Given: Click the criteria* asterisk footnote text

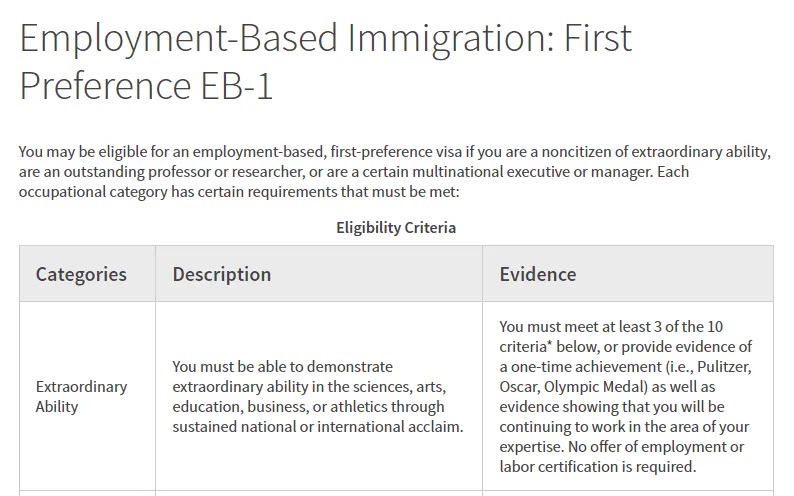Looking at the screenshot, I should click(x=525, y=347).
